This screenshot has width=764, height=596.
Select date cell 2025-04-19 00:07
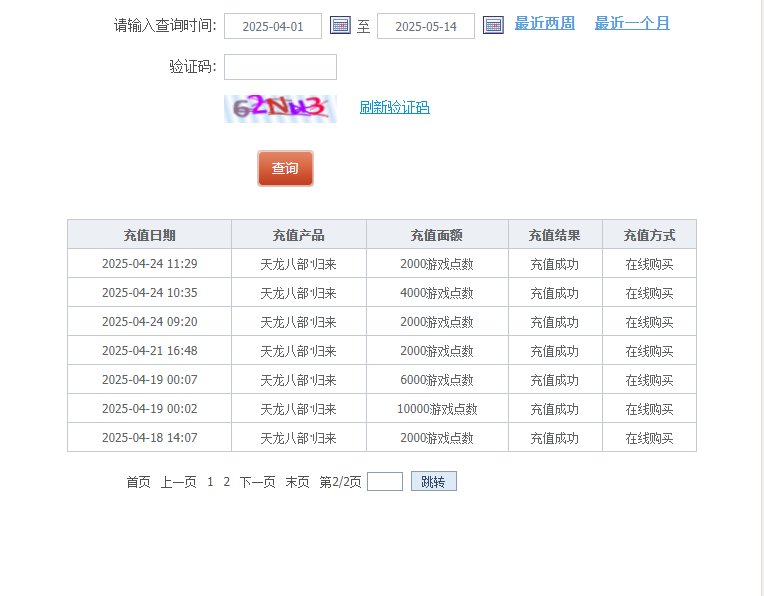(150, 380)
